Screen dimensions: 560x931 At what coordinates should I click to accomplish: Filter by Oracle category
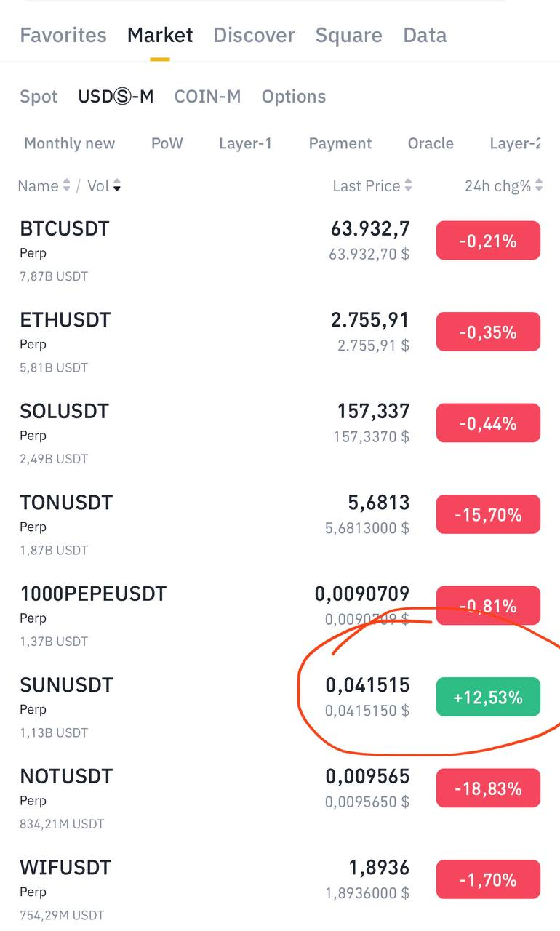click(431, 143)
